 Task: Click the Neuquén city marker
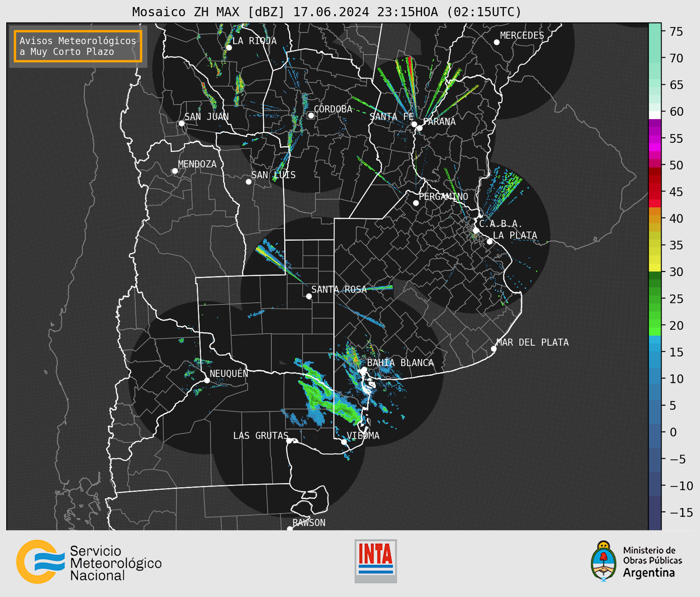point(207,380)
